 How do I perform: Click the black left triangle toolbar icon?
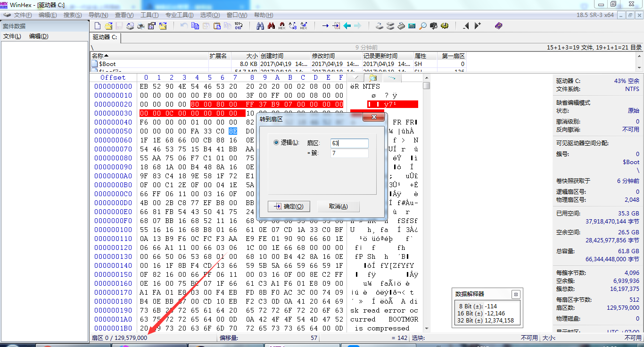tap(466, 26)
